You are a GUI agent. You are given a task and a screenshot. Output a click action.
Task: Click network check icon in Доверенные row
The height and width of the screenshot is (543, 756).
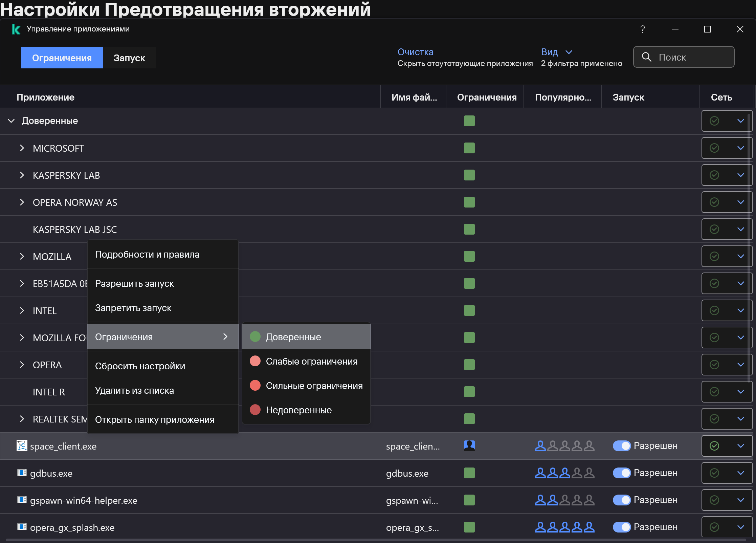[x=714, y=121]
